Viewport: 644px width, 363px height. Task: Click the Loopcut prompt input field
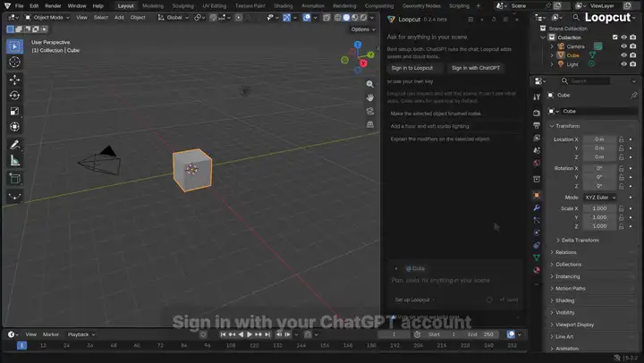[454, 281]
